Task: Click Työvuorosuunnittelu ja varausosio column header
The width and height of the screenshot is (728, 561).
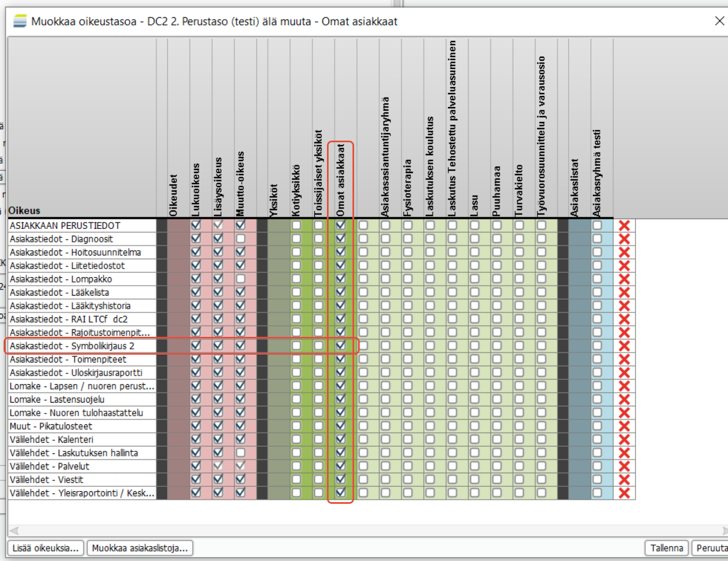Action: tap(541, 136)
